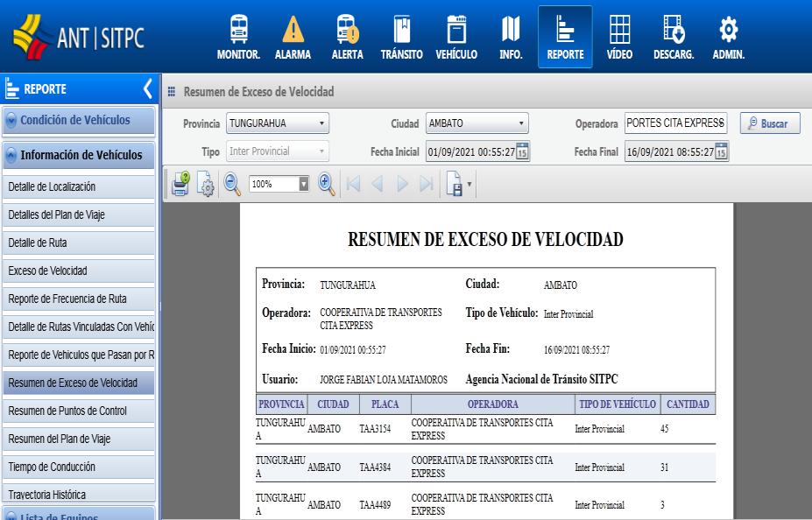Image resolution: width=812 pixels, height=520 pixels.
Task: Open Reporte de Frecuencia de Ruta
Action: [79, 299]
